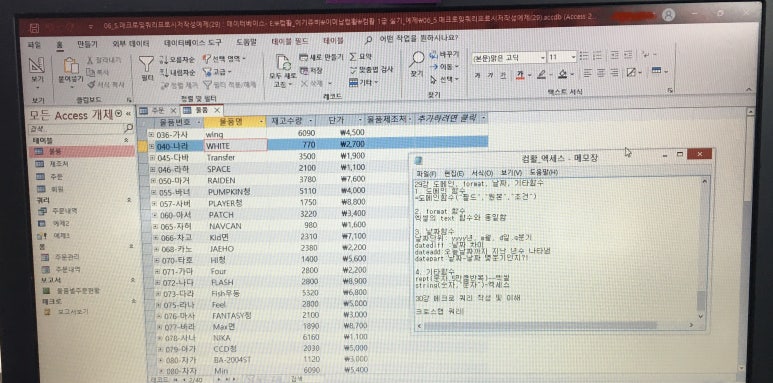The image size is (773, 383).
Task: Click the increase indent icon
Action: (628, 55)
